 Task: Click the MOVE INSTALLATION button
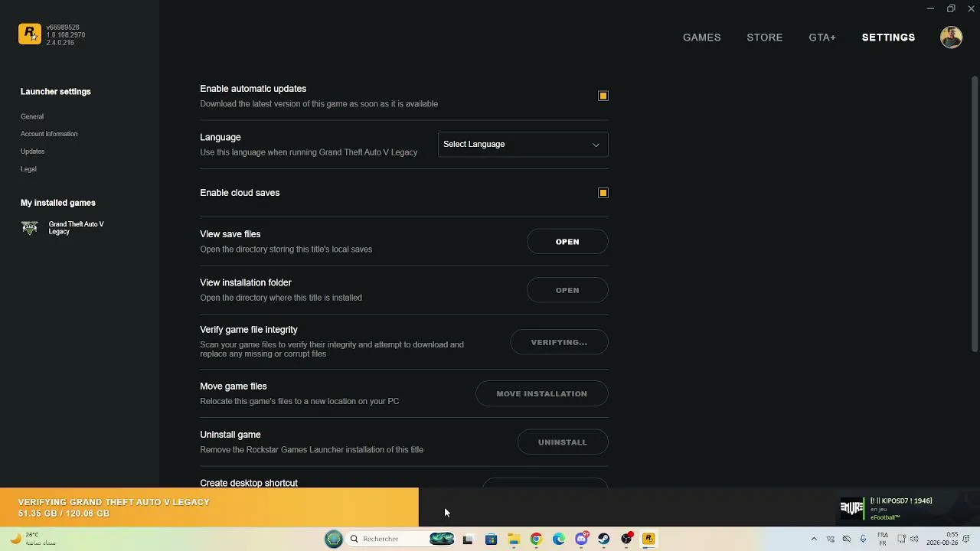coord(542,393)
